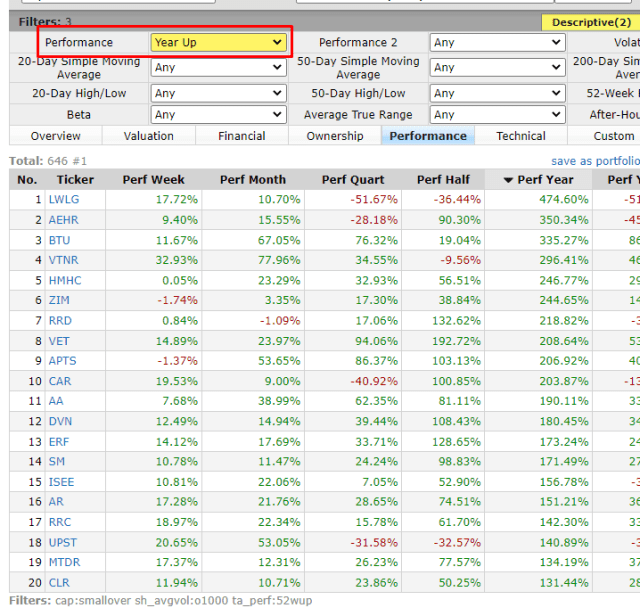
Task: Click LWLG Perf Year value 474.60%
Action: (564, 200)
